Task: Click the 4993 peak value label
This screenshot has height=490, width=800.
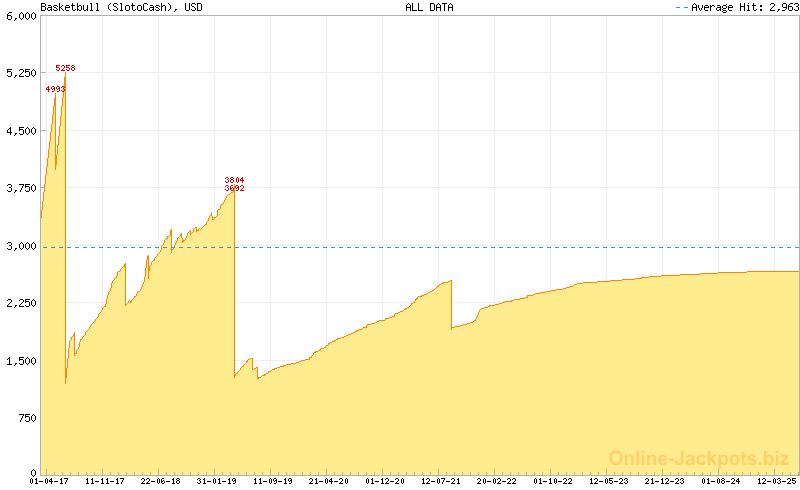Action: point(55,89)
